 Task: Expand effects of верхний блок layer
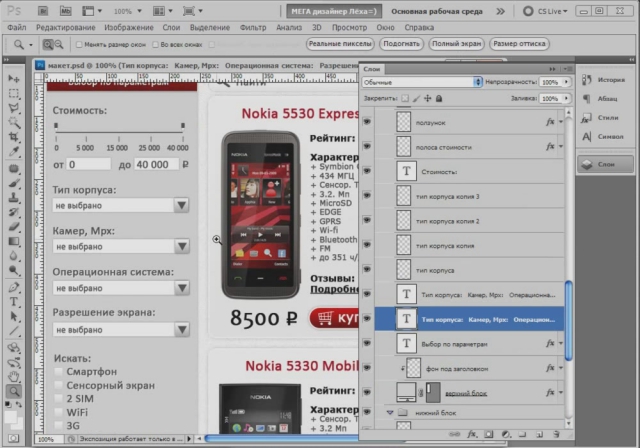[x=561, y=393]
